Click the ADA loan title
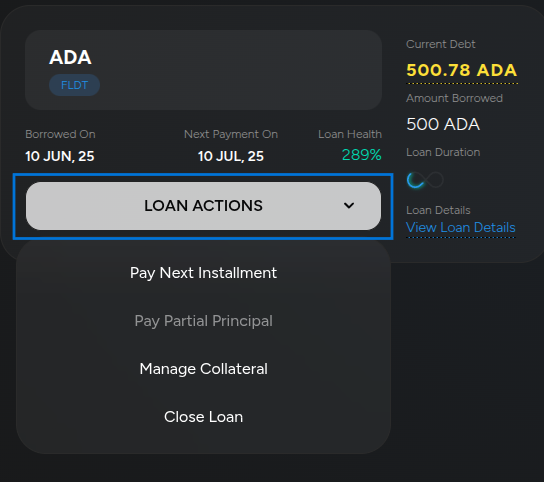 (70, 57)
